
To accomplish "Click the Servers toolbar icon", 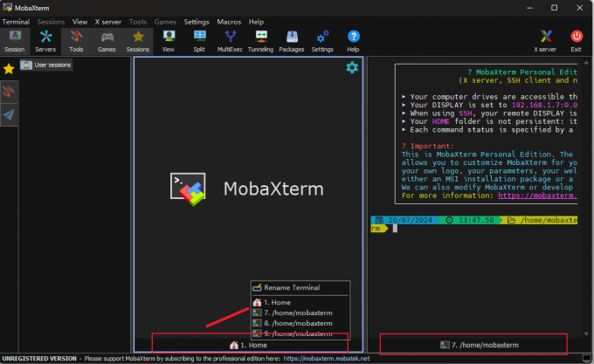I will click(45, 41).
